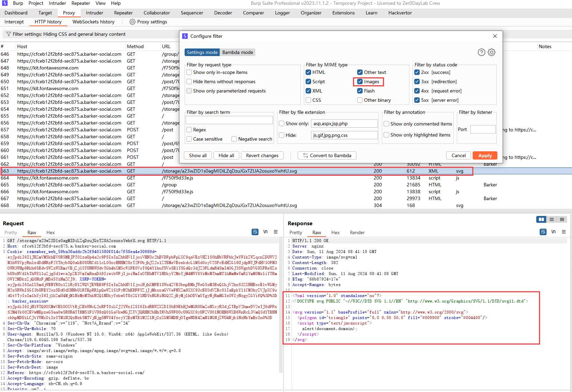Click the Apply button

[x=485, y=155]
